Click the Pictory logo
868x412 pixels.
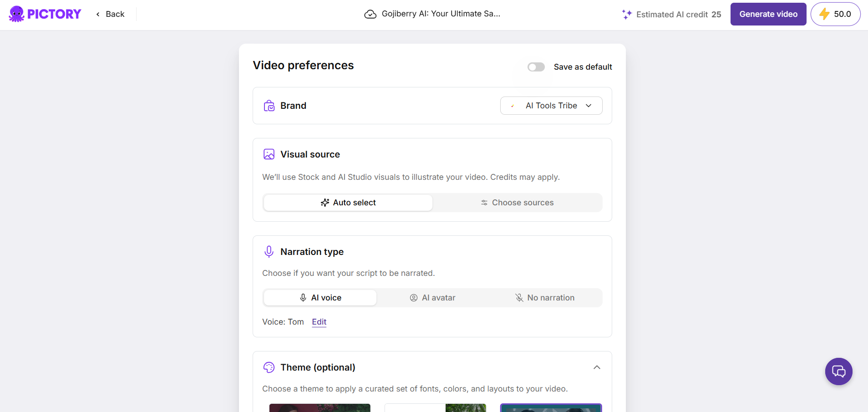[x=45, y=14]
